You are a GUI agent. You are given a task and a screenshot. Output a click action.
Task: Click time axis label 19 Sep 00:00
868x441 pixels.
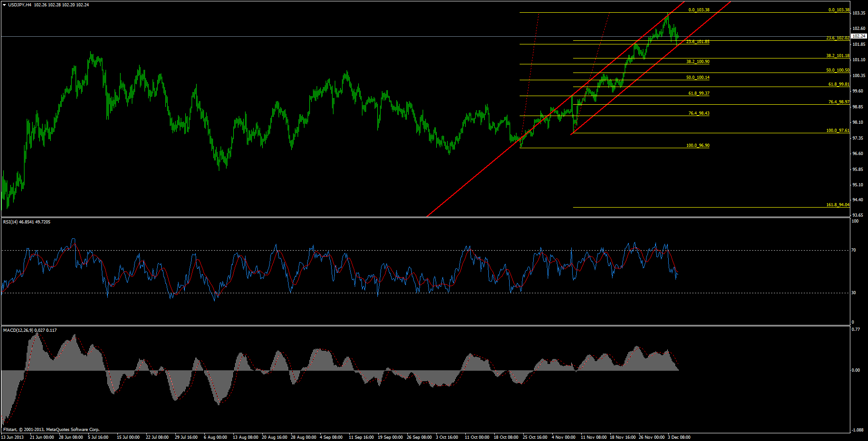point(391,437)
